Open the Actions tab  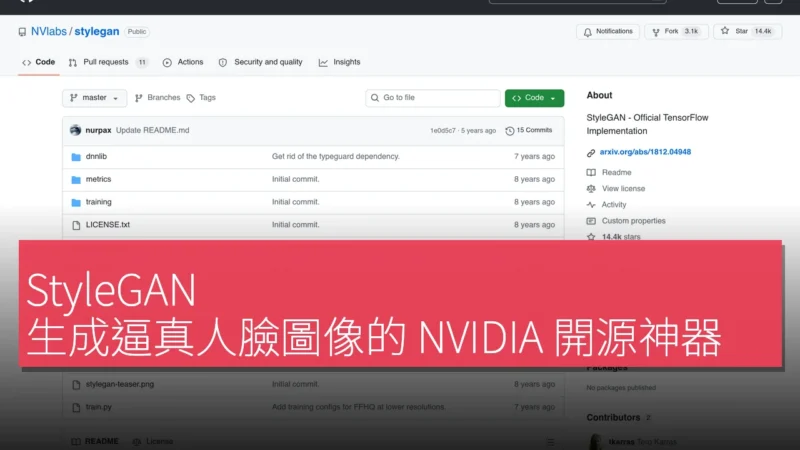tap(183, 62)
